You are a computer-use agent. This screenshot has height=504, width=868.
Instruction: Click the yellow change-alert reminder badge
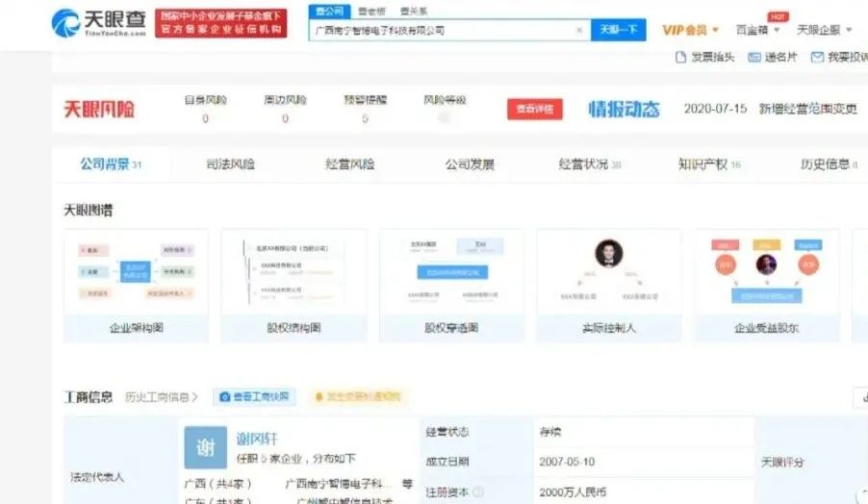358,396
